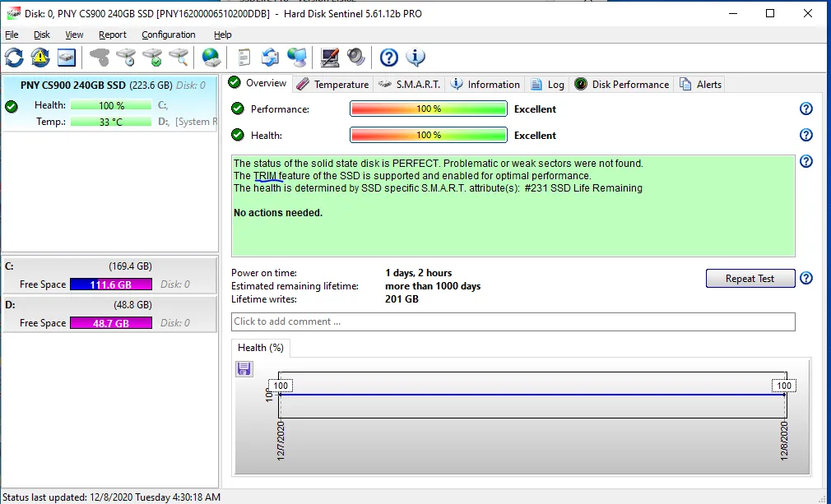Click the speaker sound toolbar icon
Image resolution: width=831 pixels, height=504 pixels.
[x=356, y=58]
